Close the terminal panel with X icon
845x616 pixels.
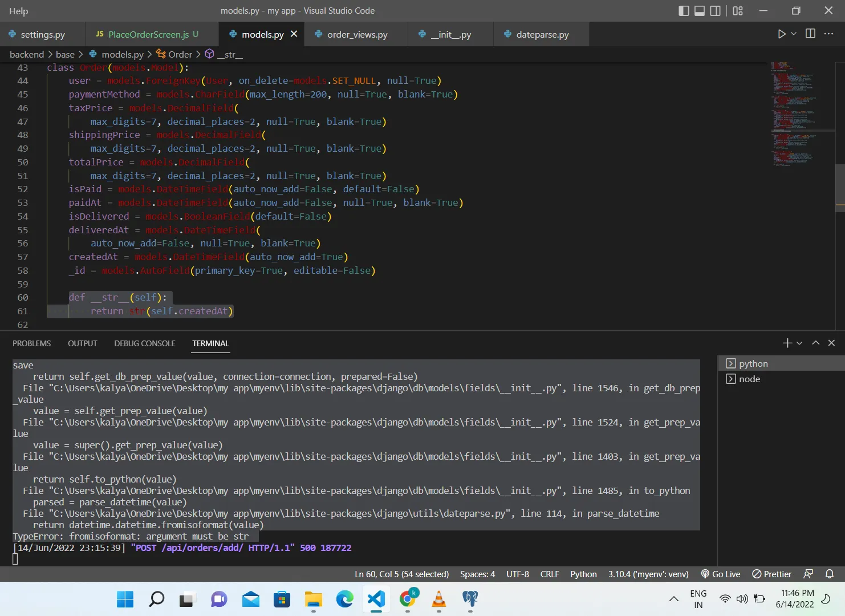click(x=831, y=343)
